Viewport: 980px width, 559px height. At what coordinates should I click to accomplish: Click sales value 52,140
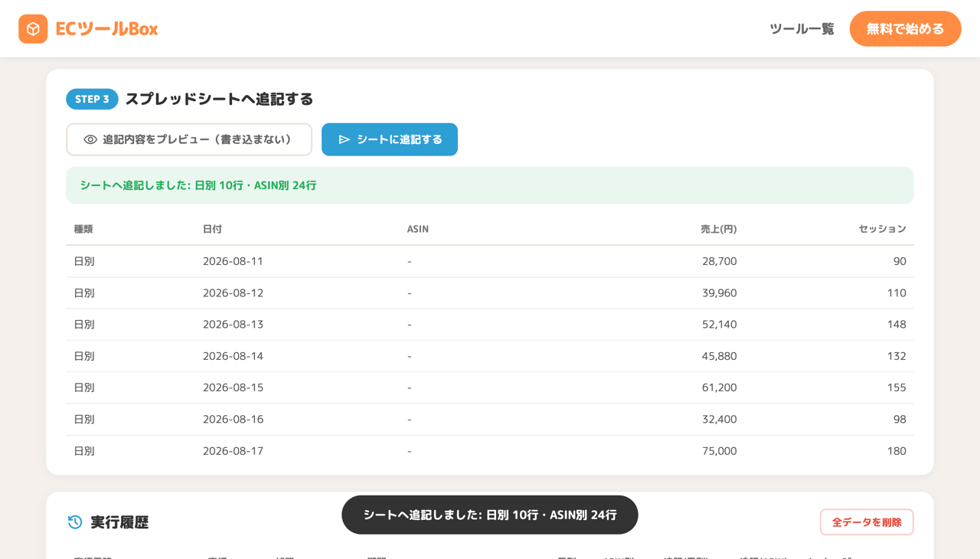pyautogui.click(x=719, y=324)
